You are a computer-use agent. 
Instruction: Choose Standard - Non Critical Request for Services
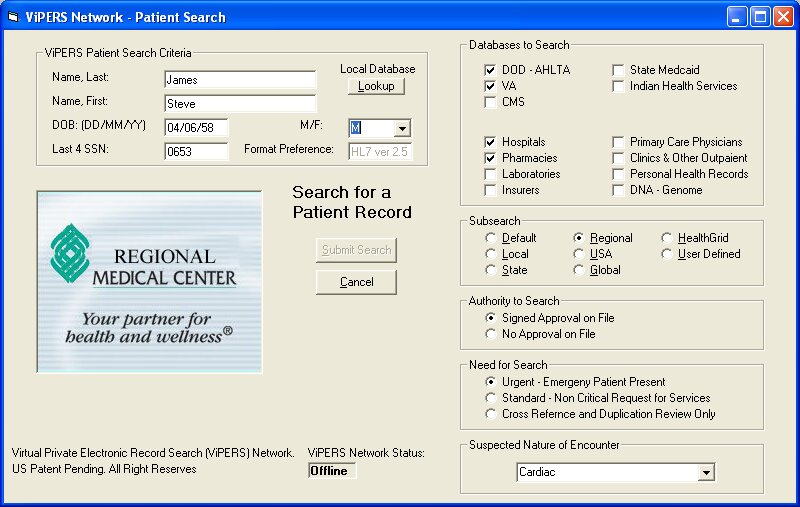(491, 398)
